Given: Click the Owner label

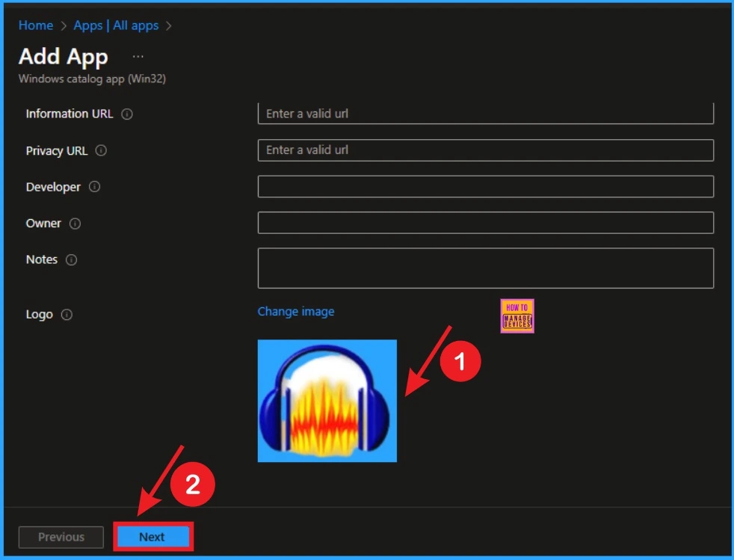Looking at the screenshot, I should pos(43,224).
